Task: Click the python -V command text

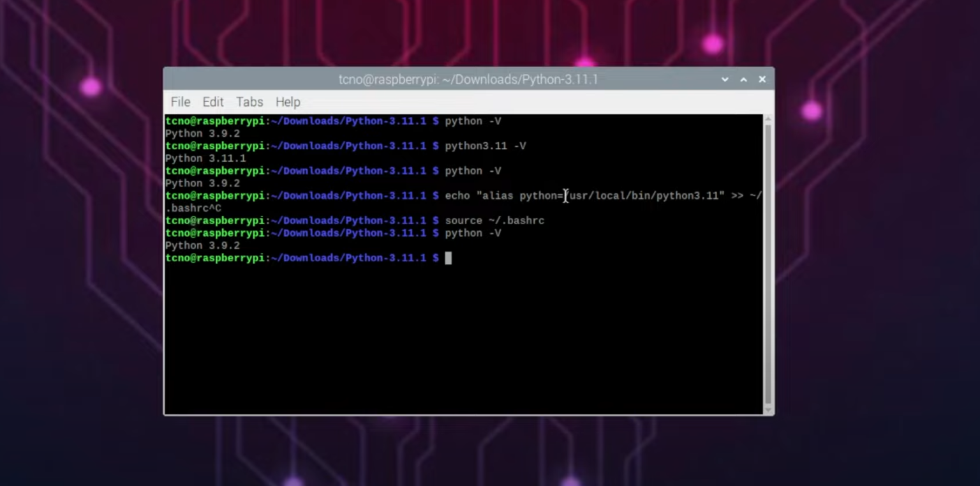Action: pos(473,121)
